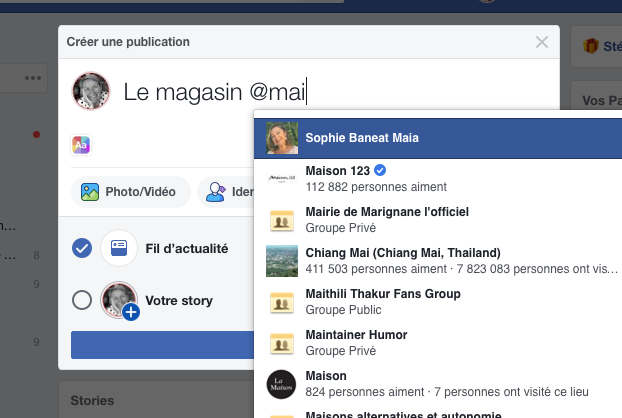Select the Votre story radio button
The height and width of the screenshot is (418, 622).
click(x=82, y=300)
